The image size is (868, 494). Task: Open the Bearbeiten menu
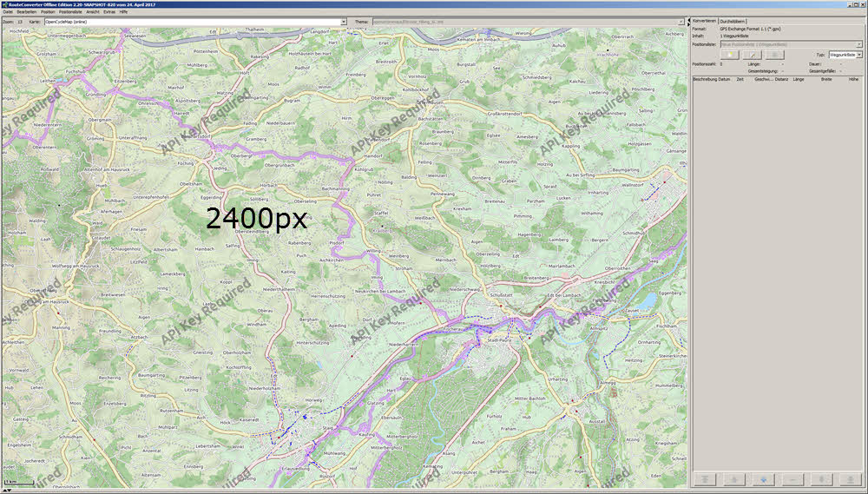(27, 11)
